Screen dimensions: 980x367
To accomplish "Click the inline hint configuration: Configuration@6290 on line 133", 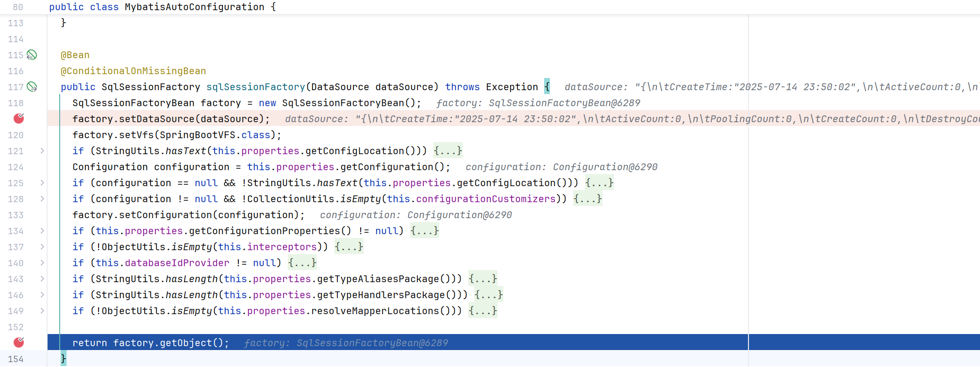I will 416,215.
